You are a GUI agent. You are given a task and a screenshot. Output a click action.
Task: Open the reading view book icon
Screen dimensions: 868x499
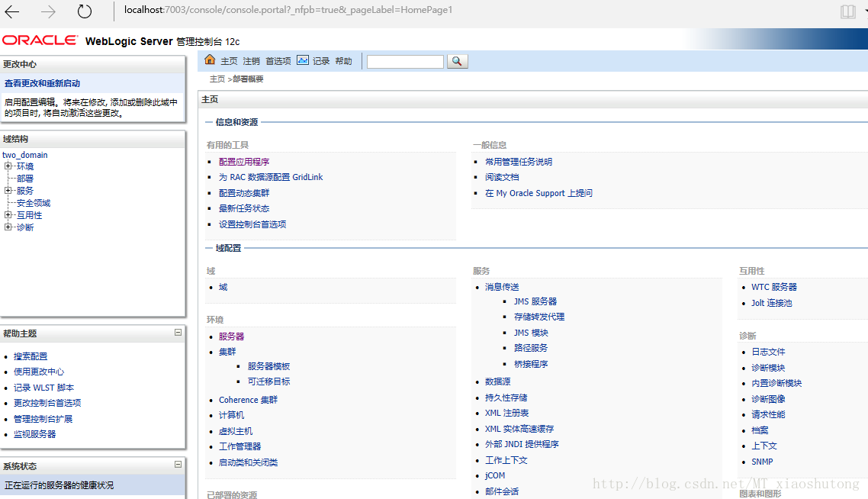pos(847,11)
